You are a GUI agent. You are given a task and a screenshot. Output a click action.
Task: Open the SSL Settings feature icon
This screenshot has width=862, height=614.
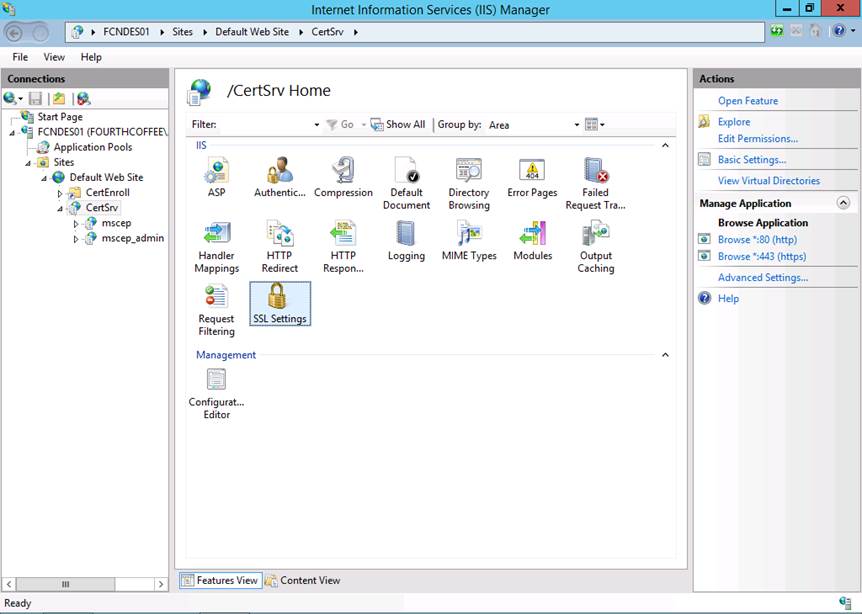[x=280, y=303]
